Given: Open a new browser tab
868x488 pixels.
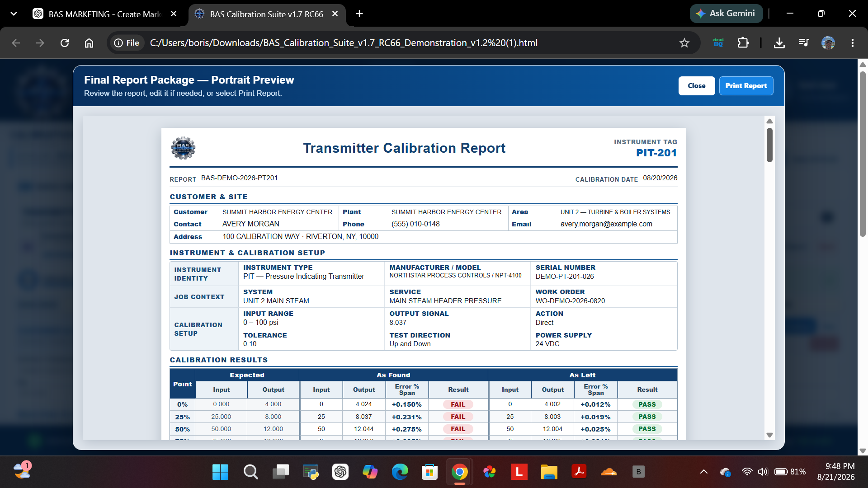Looking at the screenshot, I should 359,14.
